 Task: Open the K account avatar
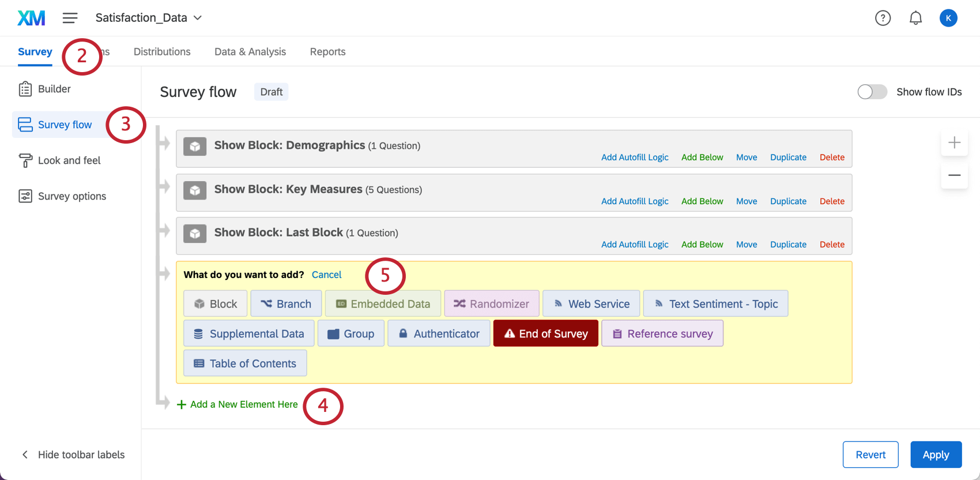point(948,18)
